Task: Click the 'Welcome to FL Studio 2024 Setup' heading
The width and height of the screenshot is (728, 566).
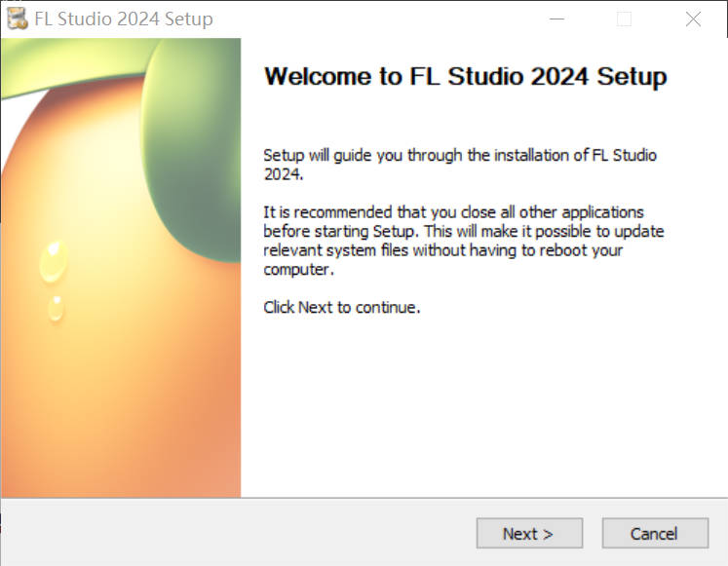Action: [465, 77]
